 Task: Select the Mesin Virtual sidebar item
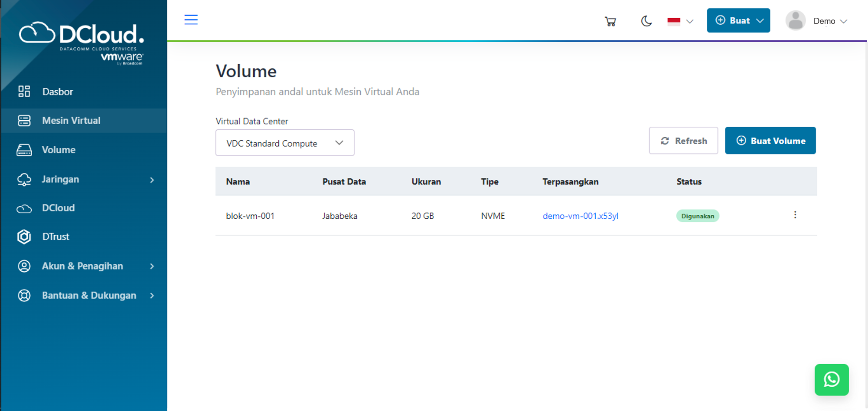click(x=71, y=120)
